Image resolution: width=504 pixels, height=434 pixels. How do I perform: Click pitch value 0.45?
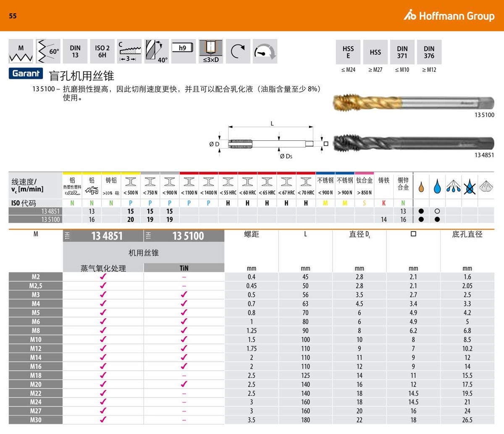click(252, 286)
